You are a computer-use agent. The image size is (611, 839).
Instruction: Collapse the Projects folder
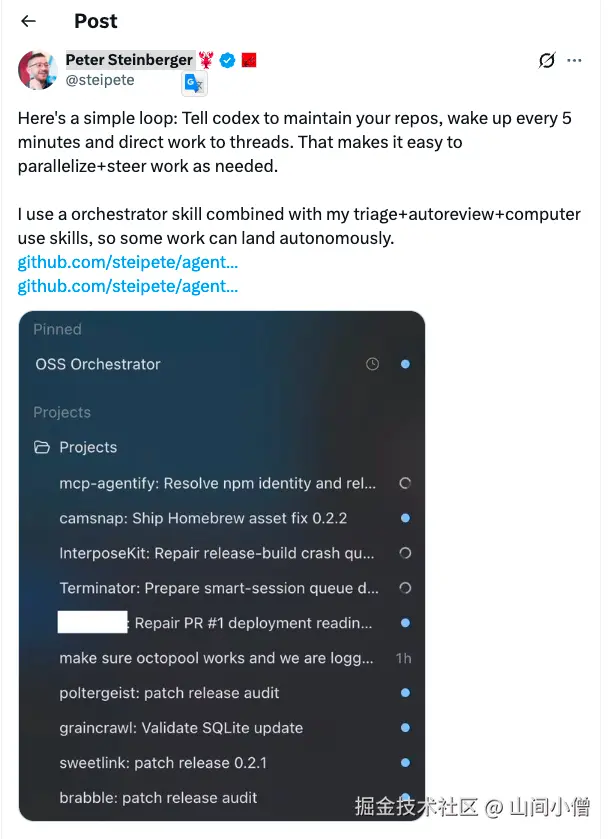pyautogui.click(x=75, y=447)
